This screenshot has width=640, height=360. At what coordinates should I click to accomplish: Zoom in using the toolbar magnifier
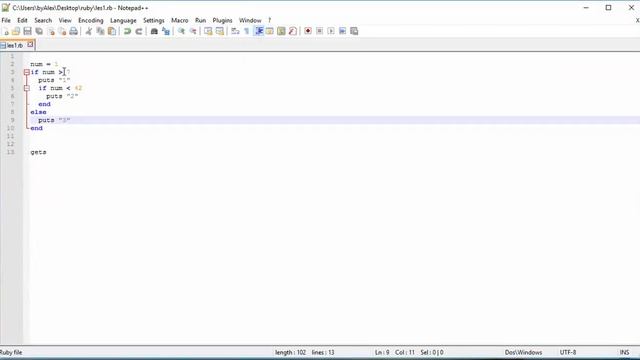point(181,31)
